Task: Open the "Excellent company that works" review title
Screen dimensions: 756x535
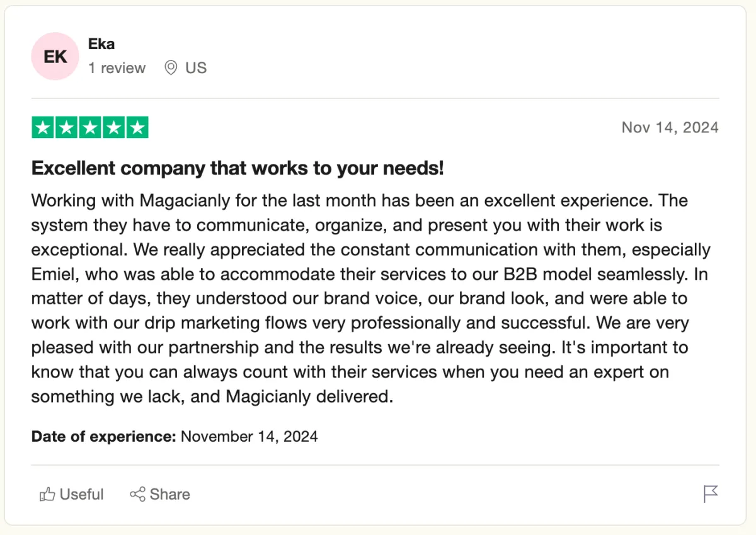Action: [x=238, y=168]
